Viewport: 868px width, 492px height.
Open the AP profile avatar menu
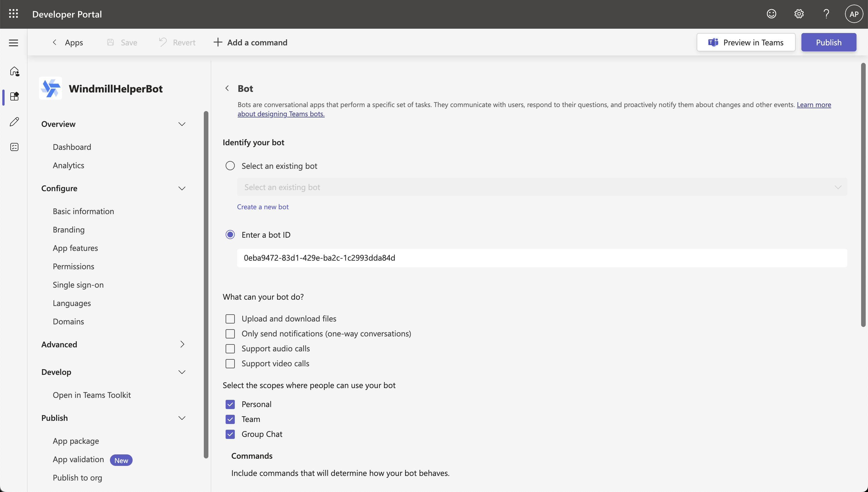point(854,13)
